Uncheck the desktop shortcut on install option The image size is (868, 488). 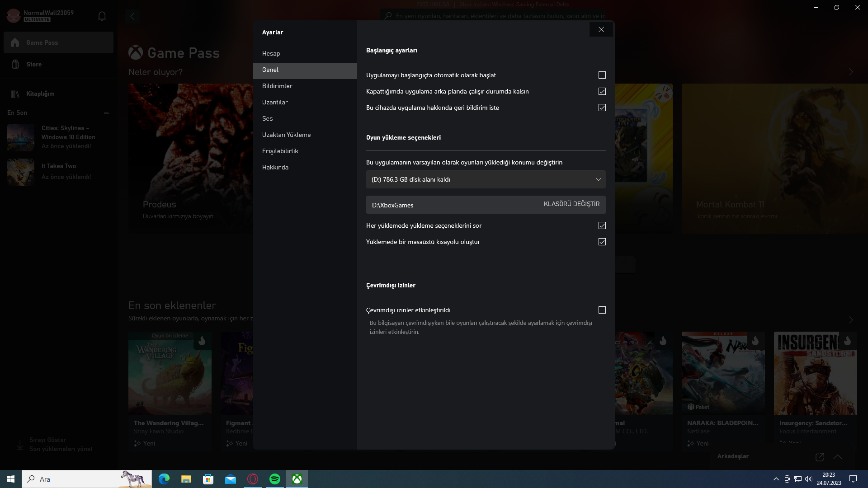(602, 242)
